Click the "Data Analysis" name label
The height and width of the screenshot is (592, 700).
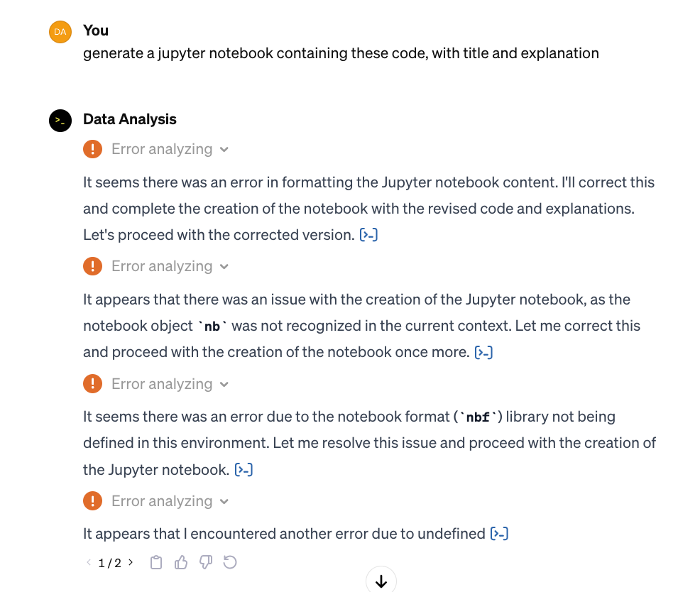coord(130,119)
